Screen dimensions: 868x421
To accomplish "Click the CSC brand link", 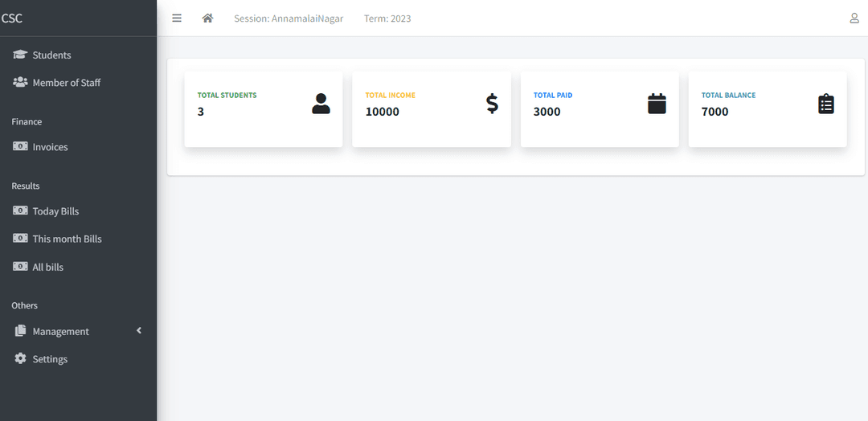I will (x=11, y=18).
